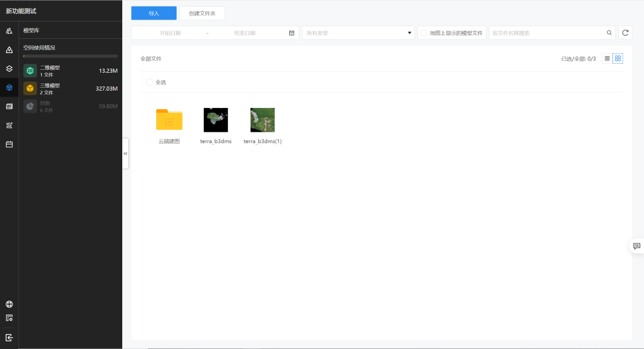Click the exit arrow icon at bottom left

tap(9, 338)
